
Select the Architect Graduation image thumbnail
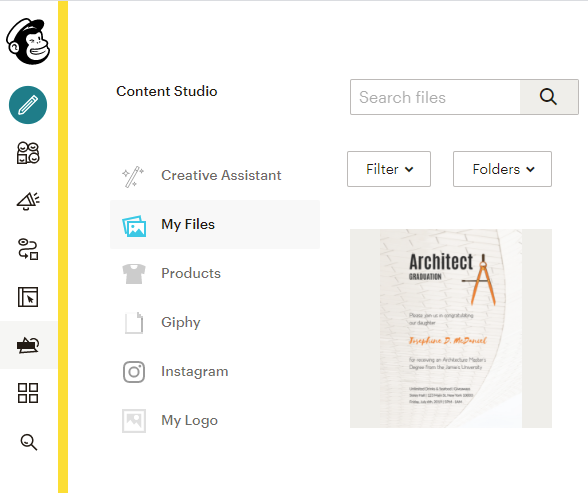click(x=451, y=328)
